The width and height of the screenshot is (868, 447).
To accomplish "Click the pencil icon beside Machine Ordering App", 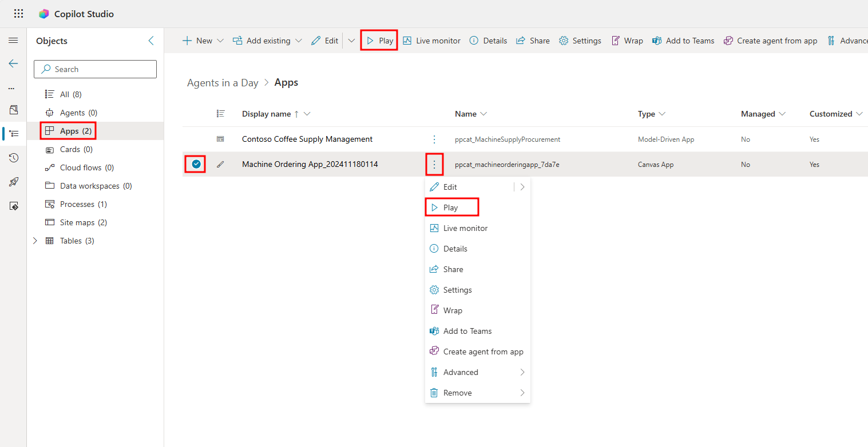I will coord(220,165).
